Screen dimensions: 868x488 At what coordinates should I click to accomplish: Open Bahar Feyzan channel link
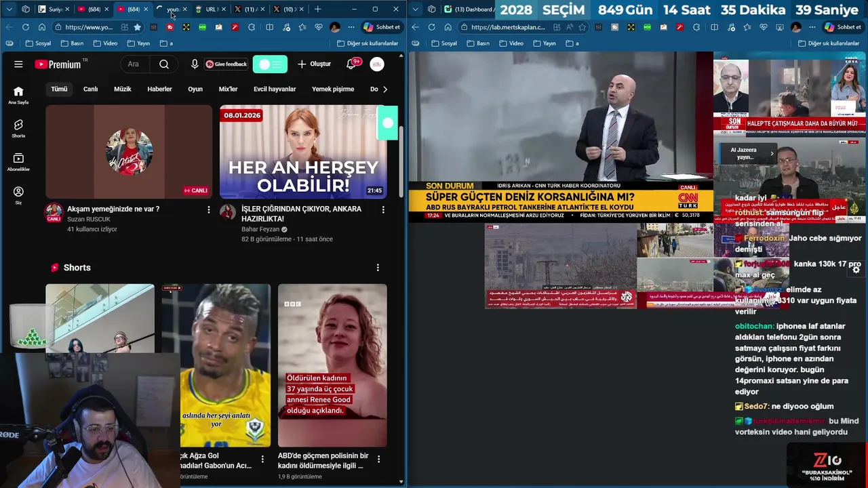[260, 229]
